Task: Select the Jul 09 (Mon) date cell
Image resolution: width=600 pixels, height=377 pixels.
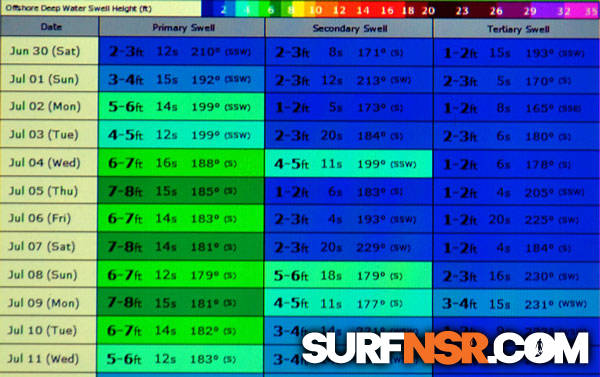Action: [49, 303]
